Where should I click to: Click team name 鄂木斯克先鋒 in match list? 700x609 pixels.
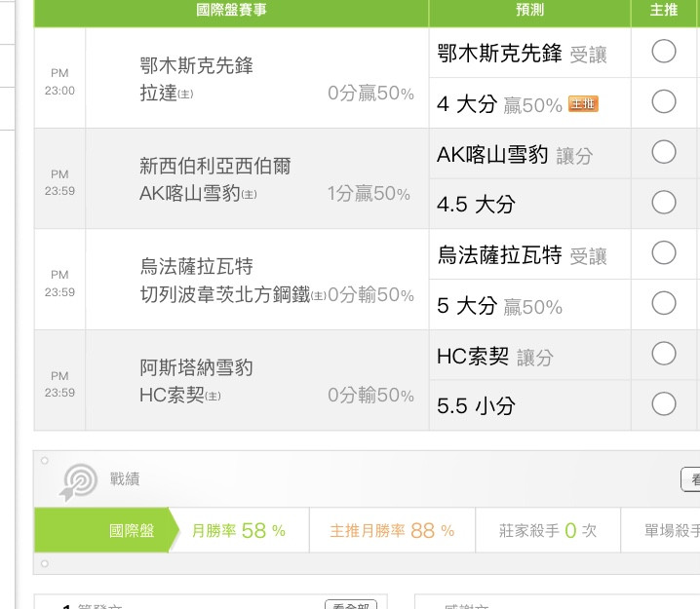click(x=196, y=65)
